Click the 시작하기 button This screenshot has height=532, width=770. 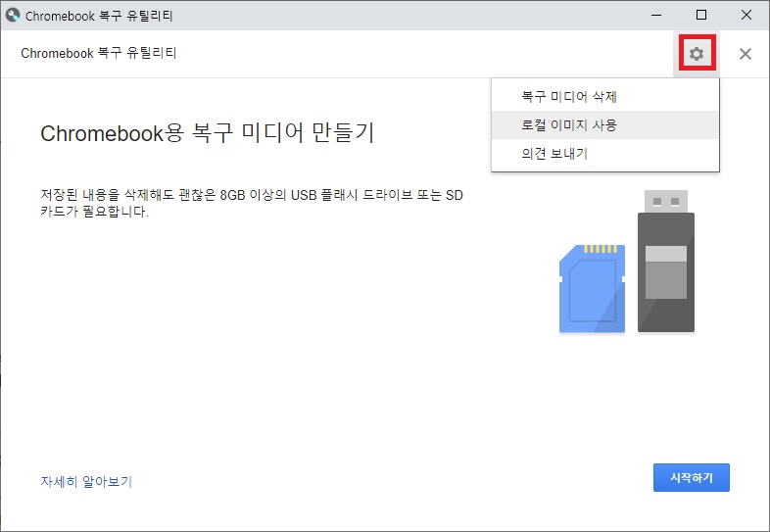691,477
